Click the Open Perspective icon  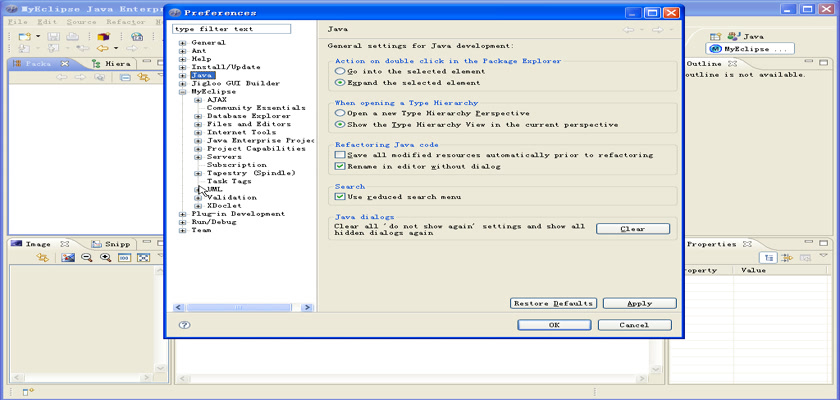pos(716,36)
